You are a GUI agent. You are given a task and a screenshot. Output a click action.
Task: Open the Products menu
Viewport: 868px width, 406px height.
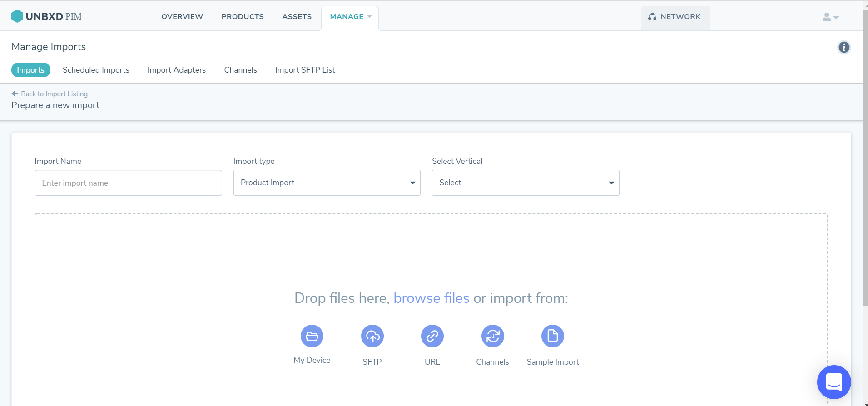pos(243,16)
